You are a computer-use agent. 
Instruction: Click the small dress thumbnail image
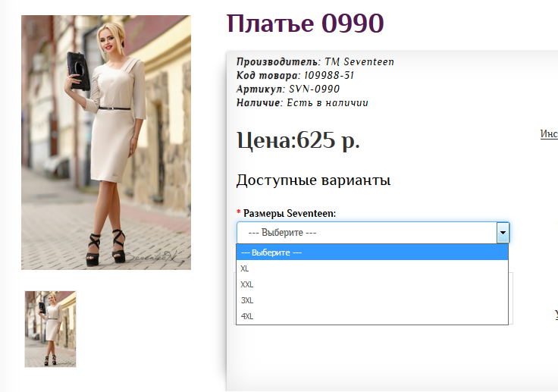(50, 329)
